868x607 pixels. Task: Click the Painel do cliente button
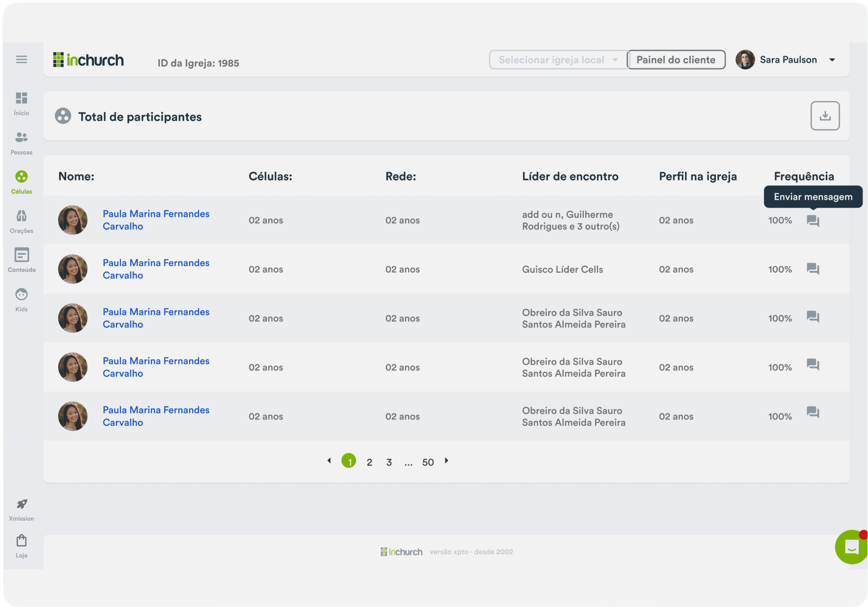coord(676,60)
